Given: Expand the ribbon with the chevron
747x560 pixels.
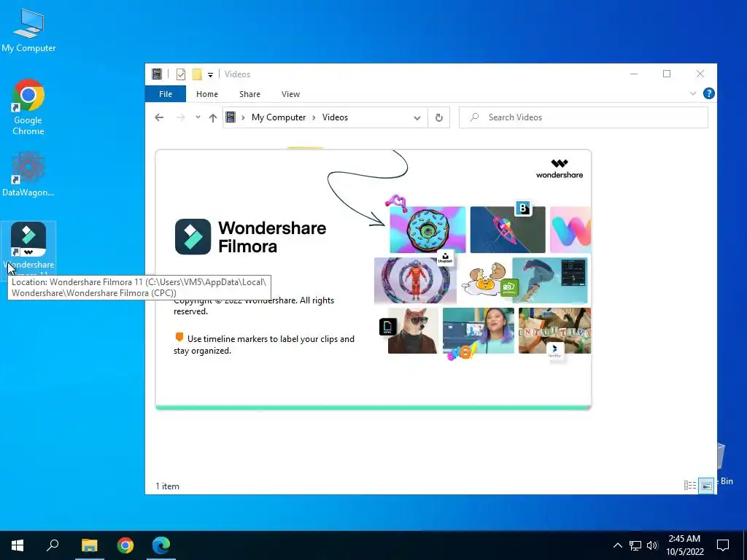Looking at the screenshot, I should [693, 93].
